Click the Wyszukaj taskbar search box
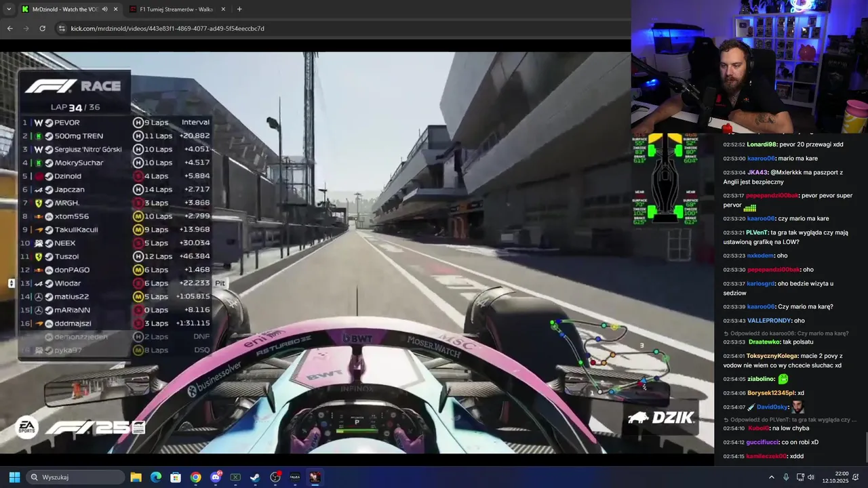Screen dimensions: 868x488 click(x=76, y=477)
